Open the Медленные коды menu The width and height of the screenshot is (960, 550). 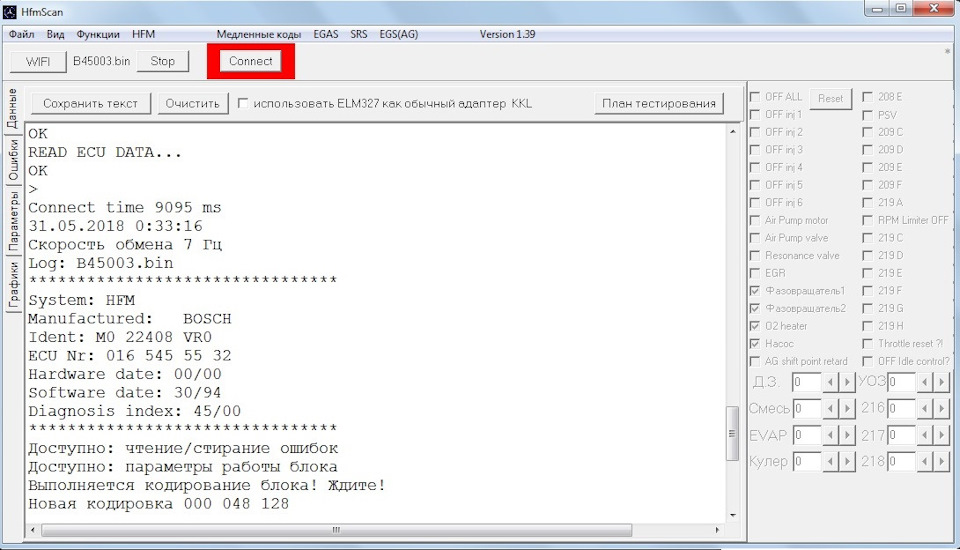click(x=258, y=34)
